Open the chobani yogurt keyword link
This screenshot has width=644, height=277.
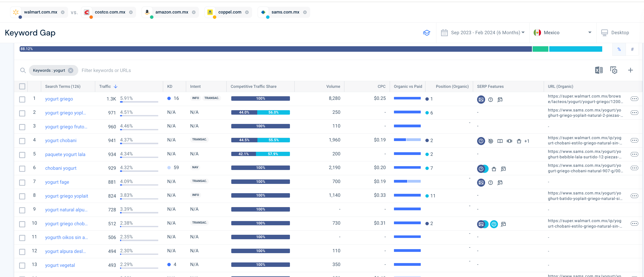pos(61,168)
